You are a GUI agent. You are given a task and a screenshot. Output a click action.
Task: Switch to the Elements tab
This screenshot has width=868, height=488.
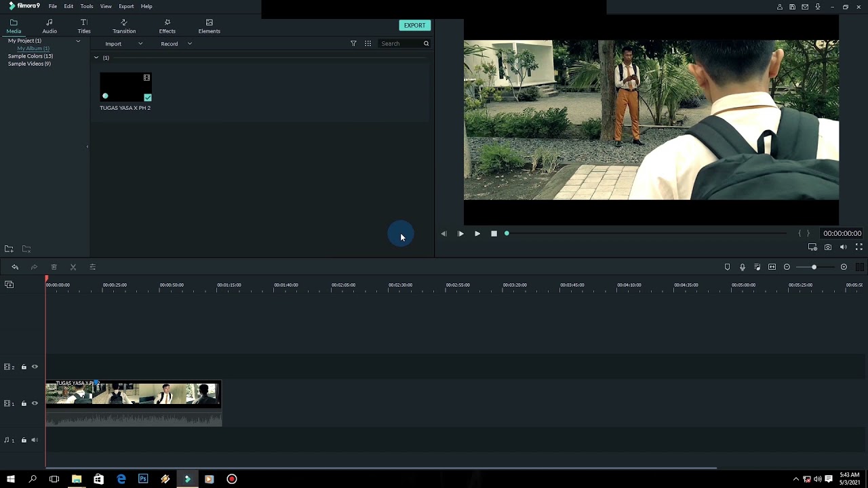click(209, 26)
